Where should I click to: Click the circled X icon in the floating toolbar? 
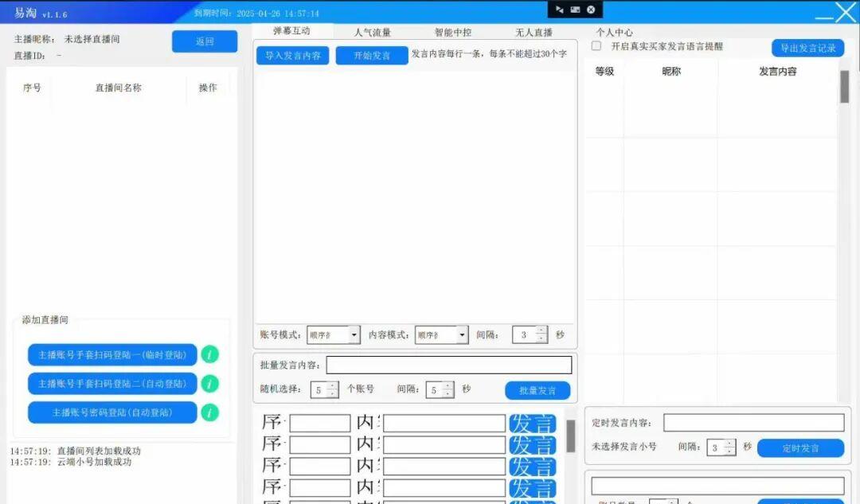click(x=590, y=9)
